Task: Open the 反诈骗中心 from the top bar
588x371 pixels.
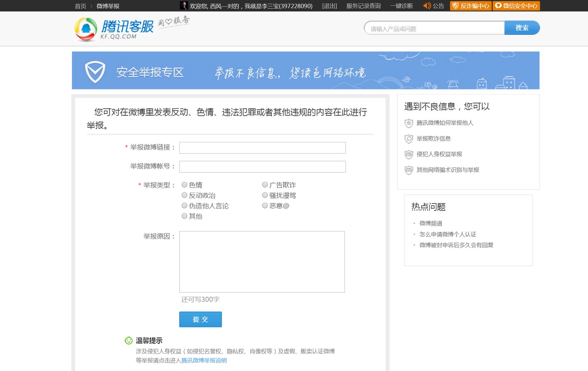Action: pyautogui.click(x=471, y=6)
